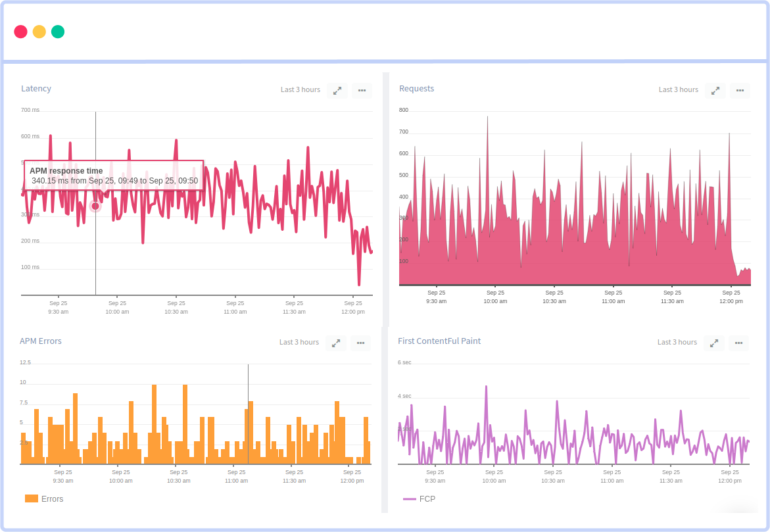770x532 pixels.
Task: Open the APM Errors options menu
Action: pos(360,343)
